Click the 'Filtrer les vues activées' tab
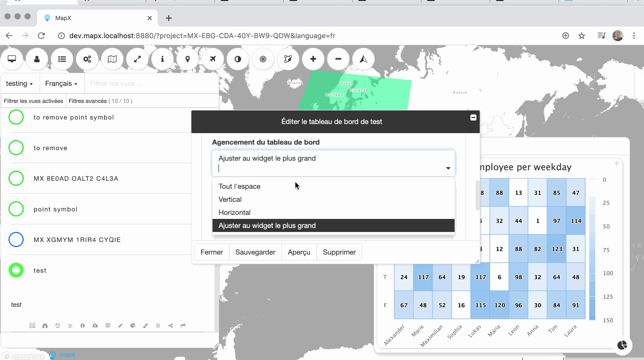The image size is (644, 360). 33,101
